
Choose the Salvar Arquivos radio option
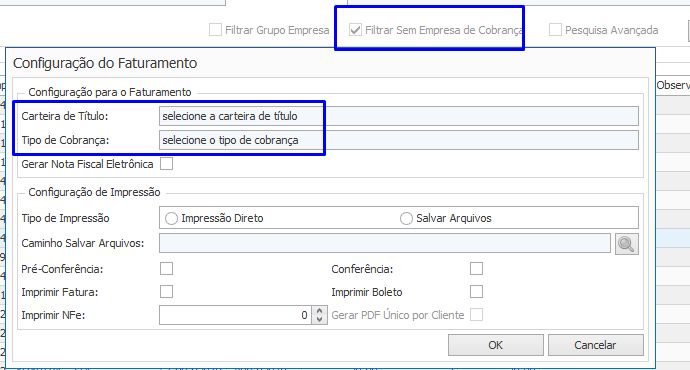(x=406, y=218)
